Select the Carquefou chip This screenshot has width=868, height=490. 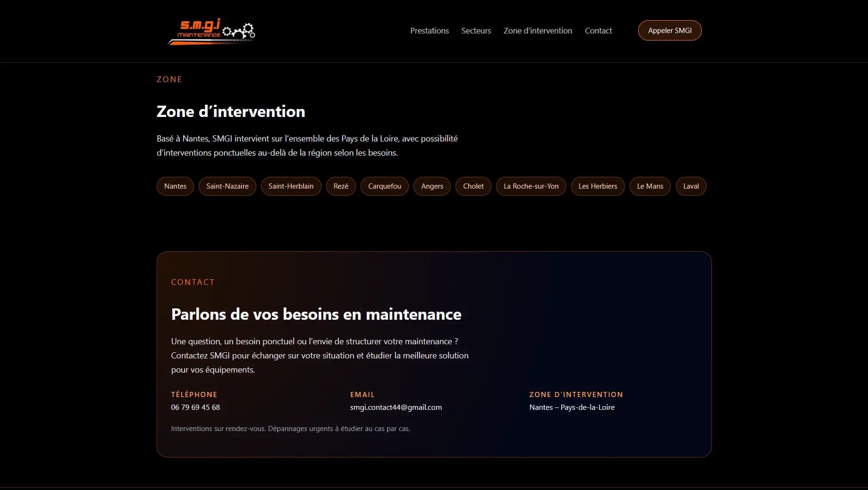[x=384, y=186]
